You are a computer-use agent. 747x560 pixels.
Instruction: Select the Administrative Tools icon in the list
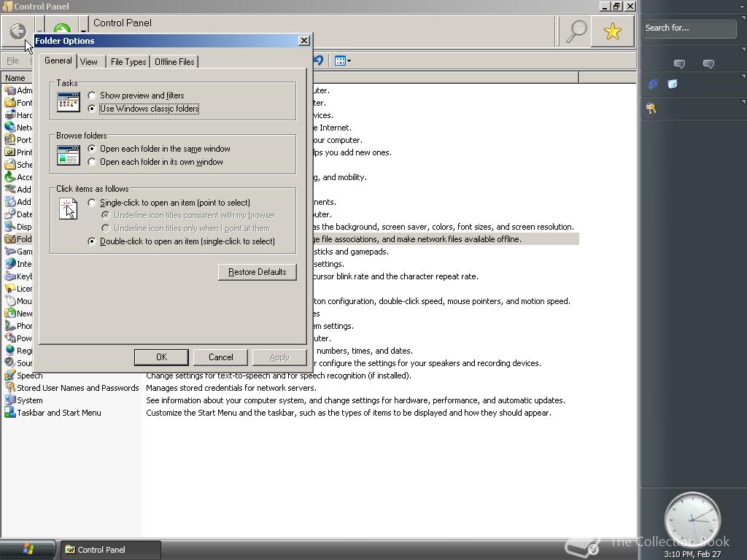coord(10,90)
